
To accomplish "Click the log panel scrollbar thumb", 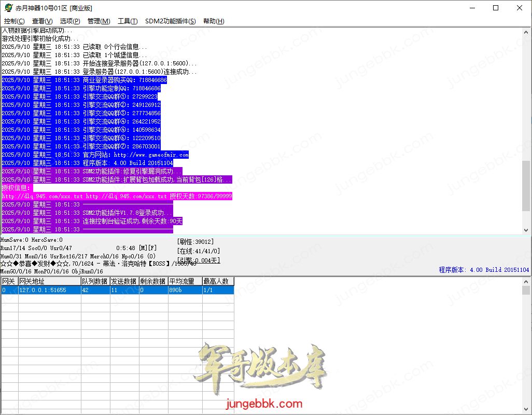I will tap(526, 185).
